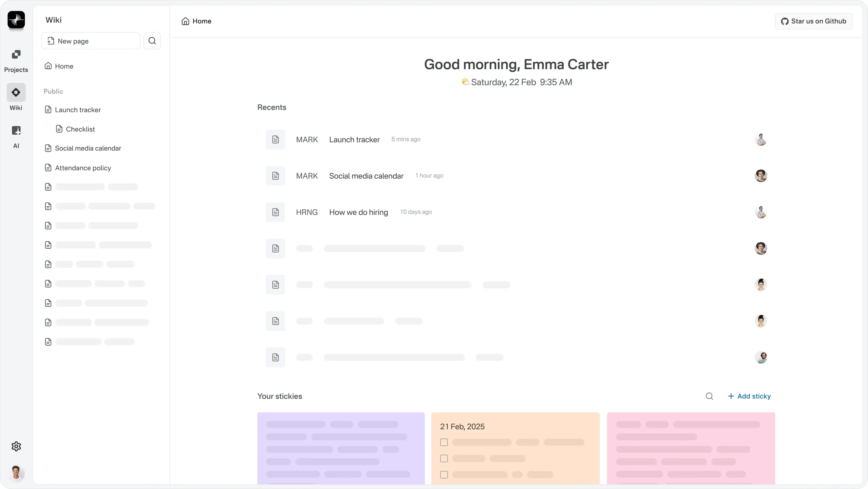Open Attendance policy page in sidebar
Image resolution: width=868 pixels, height=489 pixels.
coord(83,168)
